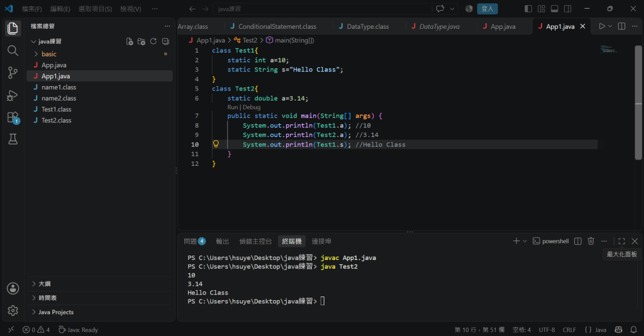Run the Java file with play button
The height and width of the screenshot is (336, 644).
click(602, 26)
